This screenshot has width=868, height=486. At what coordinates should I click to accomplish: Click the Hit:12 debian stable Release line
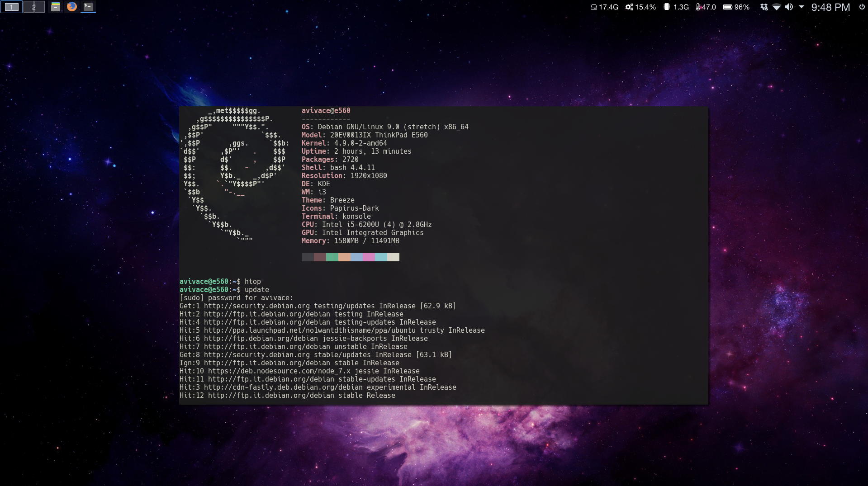[287, 396]
